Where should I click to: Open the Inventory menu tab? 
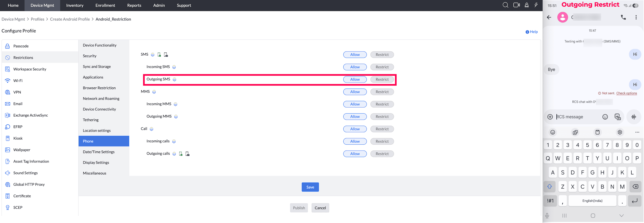[75, 5]
